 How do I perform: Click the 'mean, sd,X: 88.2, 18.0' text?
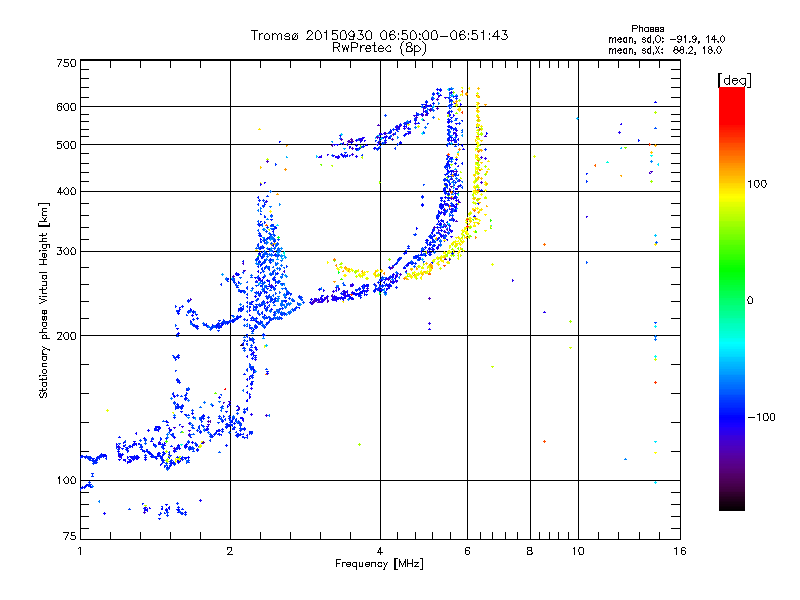[665, 50]
